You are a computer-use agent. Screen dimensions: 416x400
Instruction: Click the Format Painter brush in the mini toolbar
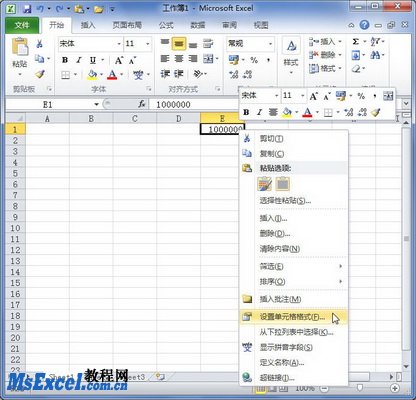pyautogui.click(x=376, y=112)
